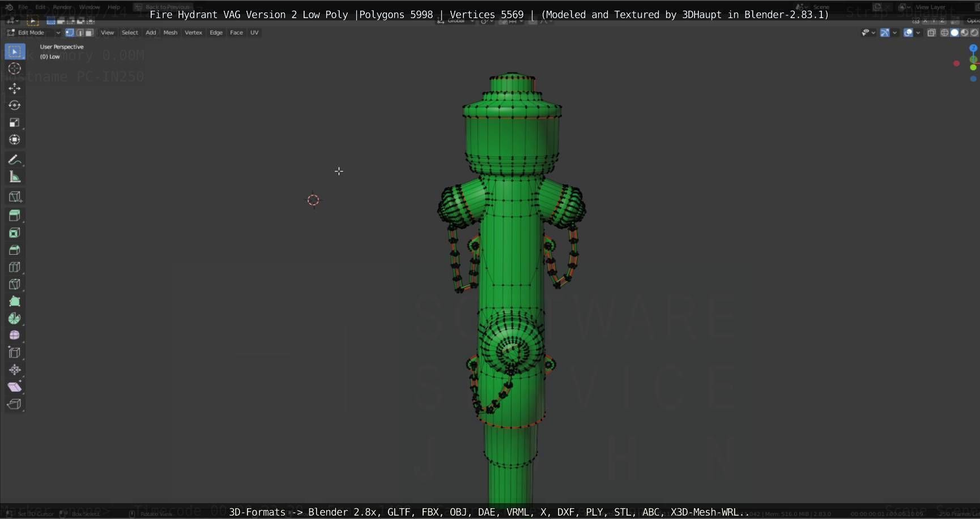Click the blue Z axis gizmo handle
Screen dimensions: 980x519
tap(973, 48)
